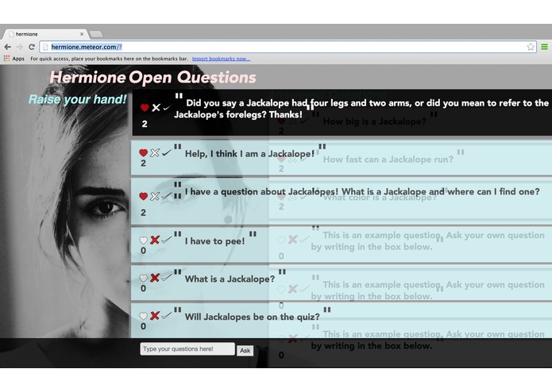Unlike the Jackalope forelegs question heart
This screenshot has height=392, width=552.
(145, 108)
